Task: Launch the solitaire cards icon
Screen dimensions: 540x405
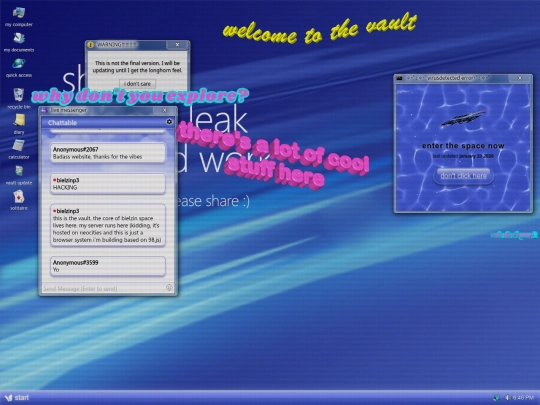Action: (x=19, y=197)
